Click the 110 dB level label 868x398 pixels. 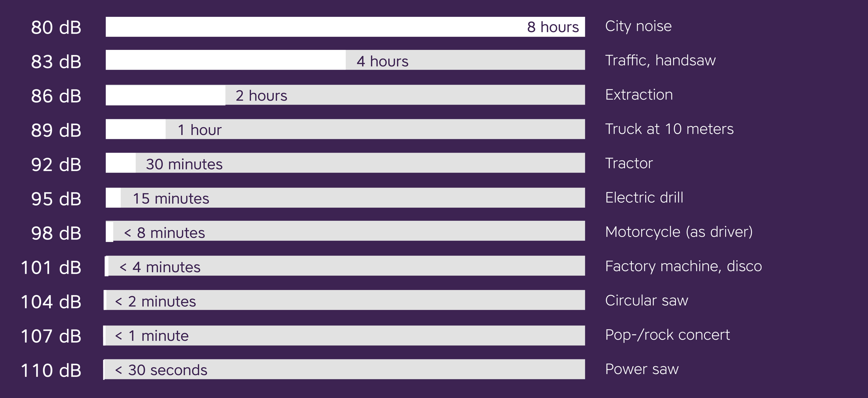click(51, 370)
